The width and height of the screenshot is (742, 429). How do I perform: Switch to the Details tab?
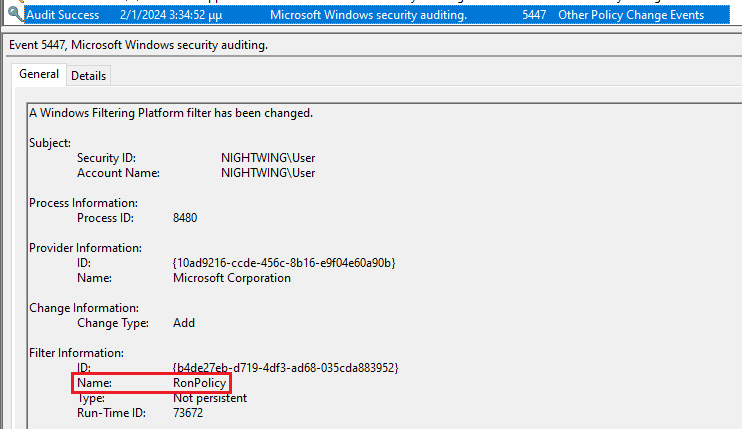(x=88, y=76)
